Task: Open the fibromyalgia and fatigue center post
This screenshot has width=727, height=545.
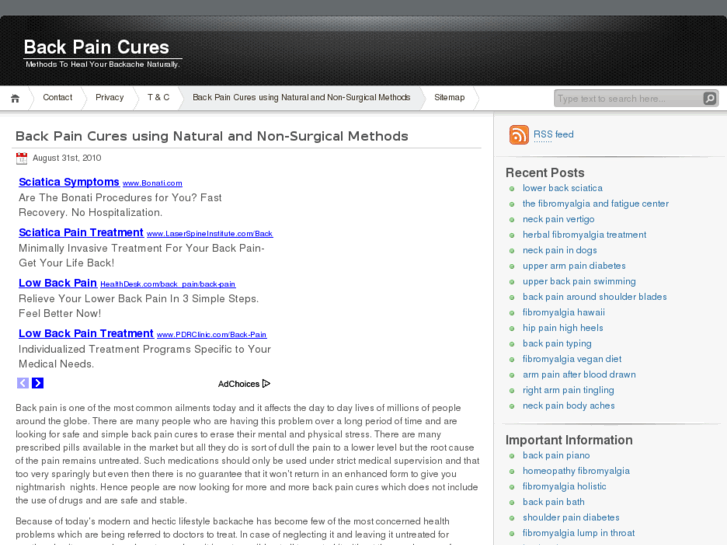Action: click(x=596, y=204)
